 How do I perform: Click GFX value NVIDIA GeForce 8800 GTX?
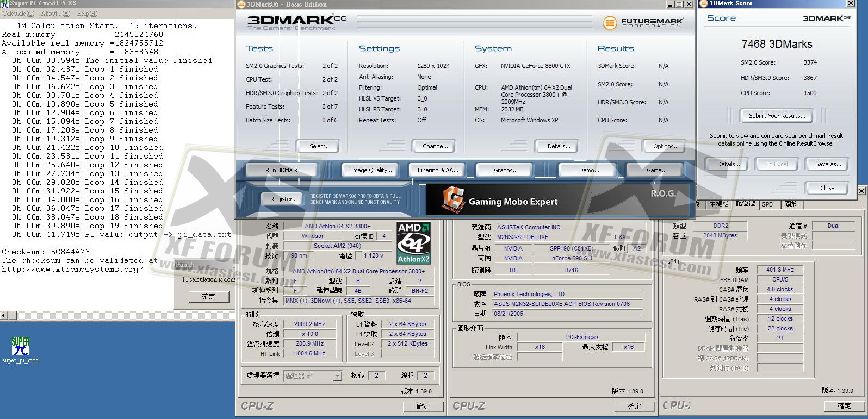[x=535, y=66]
